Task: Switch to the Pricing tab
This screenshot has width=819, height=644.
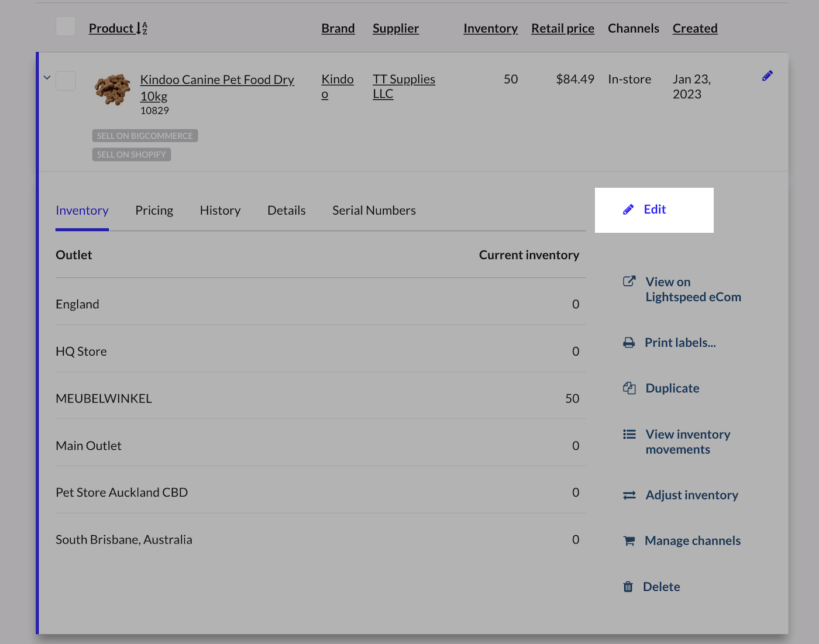Action: click(154, 211)
